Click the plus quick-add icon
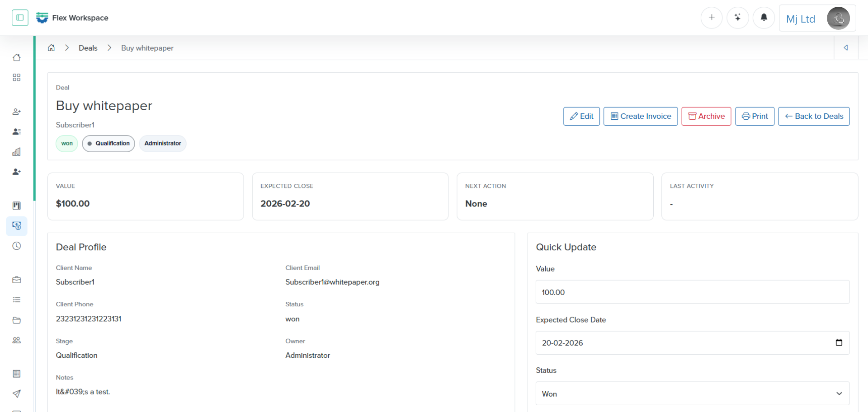The height and width of the screenshot is (412, 868). tap(712, 18)
